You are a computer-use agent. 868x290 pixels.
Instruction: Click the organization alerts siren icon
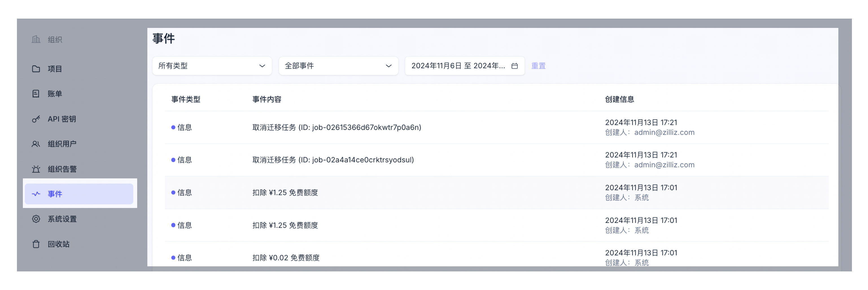pos(36,169)
